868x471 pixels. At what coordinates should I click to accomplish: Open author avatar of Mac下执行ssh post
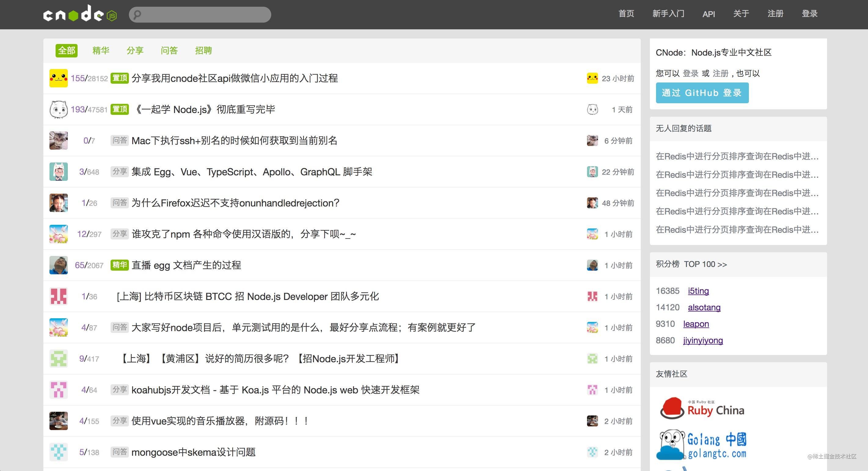[58, 141]
